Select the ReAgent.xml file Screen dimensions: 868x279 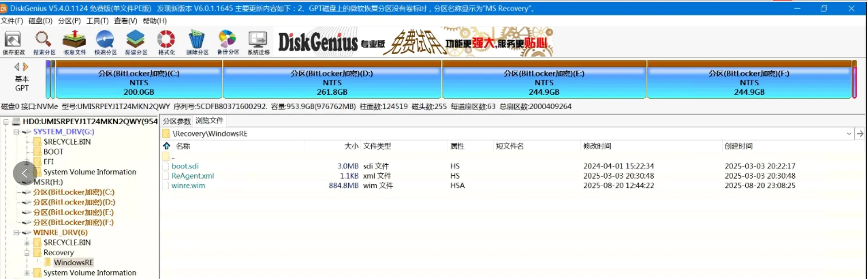coord(192,176)
